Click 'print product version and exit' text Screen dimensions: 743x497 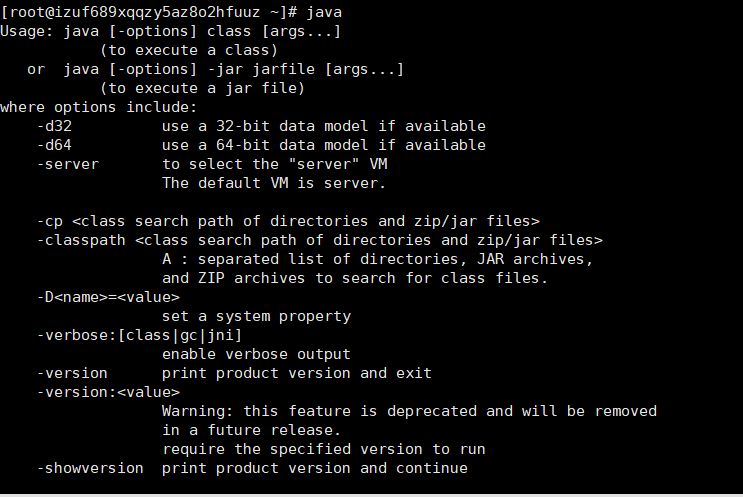pyautogui.click(x=296, y=373)
